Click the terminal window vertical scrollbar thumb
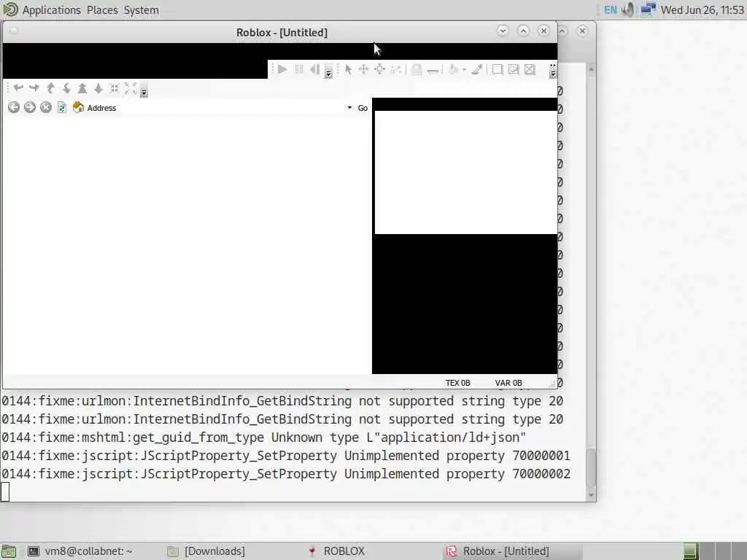Screen dimensions: 747x560 coord(591,467)
